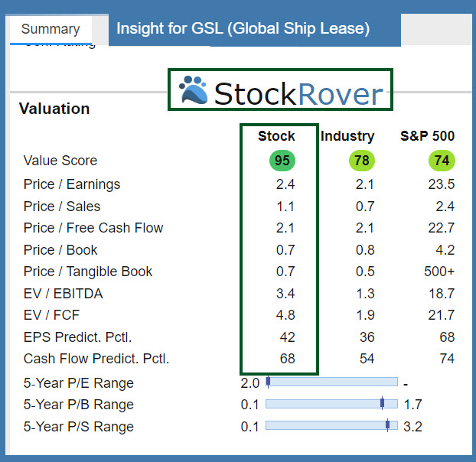
Task: Select the S&P 500 column header
Action: pyautogui.click(x=427, y=136)
